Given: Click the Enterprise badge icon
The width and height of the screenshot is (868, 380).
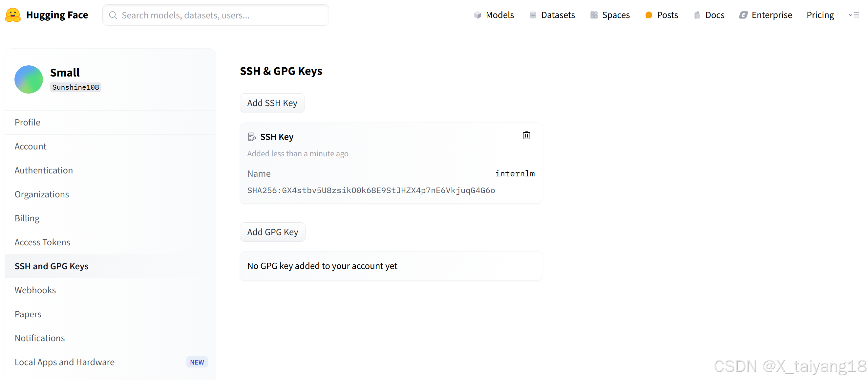Looking at the screenshot, I should pyautogui.click(x=743, y=15).
